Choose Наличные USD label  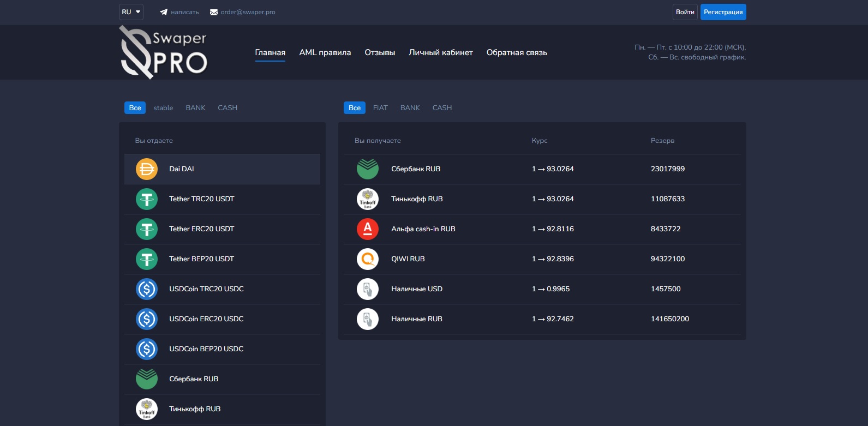tap(417, 289)
